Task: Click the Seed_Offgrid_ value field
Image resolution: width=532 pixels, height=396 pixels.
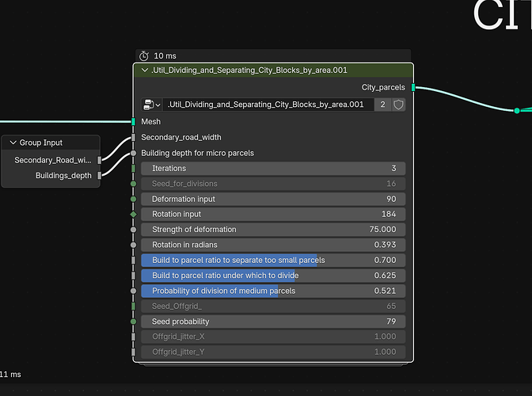Action: 273,306
